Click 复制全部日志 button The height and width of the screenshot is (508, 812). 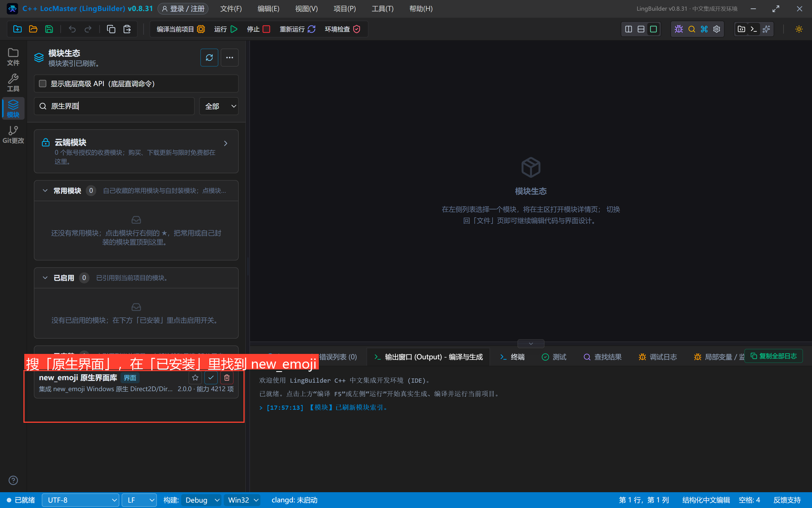774,356
